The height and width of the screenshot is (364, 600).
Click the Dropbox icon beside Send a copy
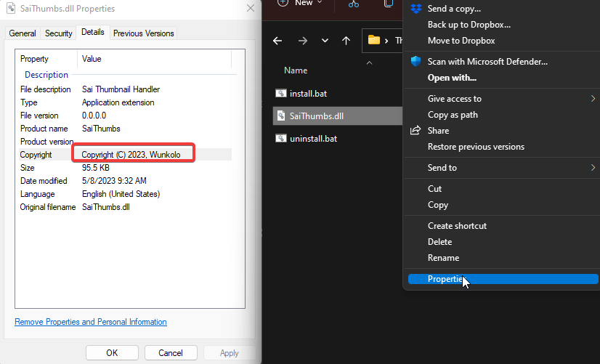416,9
